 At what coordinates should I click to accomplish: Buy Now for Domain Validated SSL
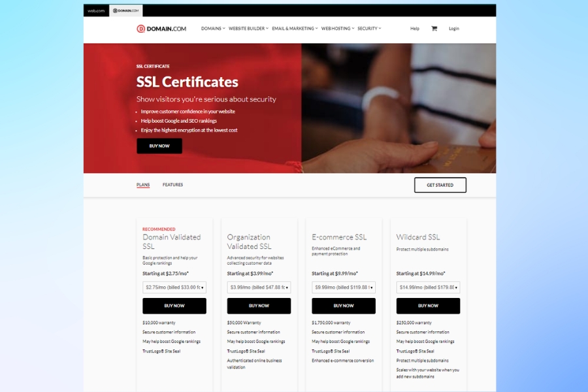[x=174, y=306]
